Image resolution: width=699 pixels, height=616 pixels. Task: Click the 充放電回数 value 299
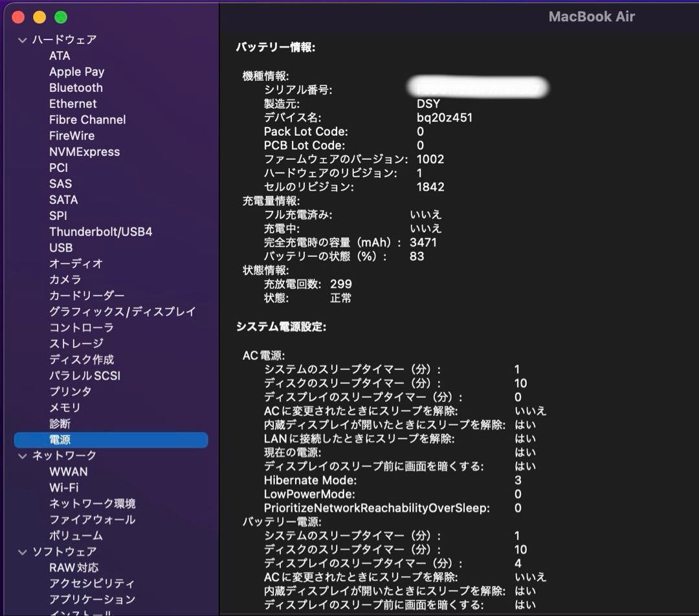pyautogui.click(x=341, y=284)
